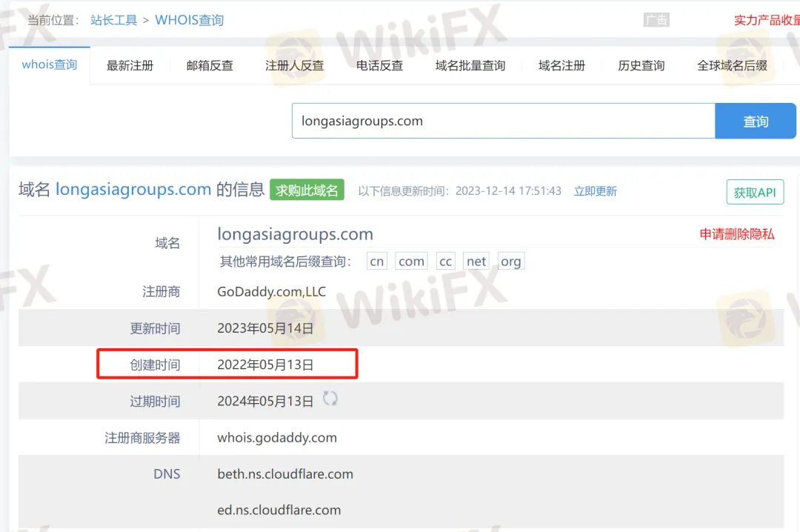
Task: Click the blue 查询 search button
Action: pos(756,121)
